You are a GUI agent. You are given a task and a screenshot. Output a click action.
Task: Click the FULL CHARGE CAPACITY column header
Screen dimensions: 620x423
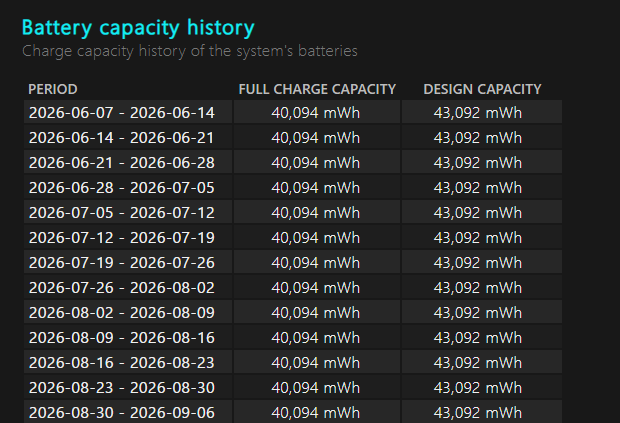317,89
